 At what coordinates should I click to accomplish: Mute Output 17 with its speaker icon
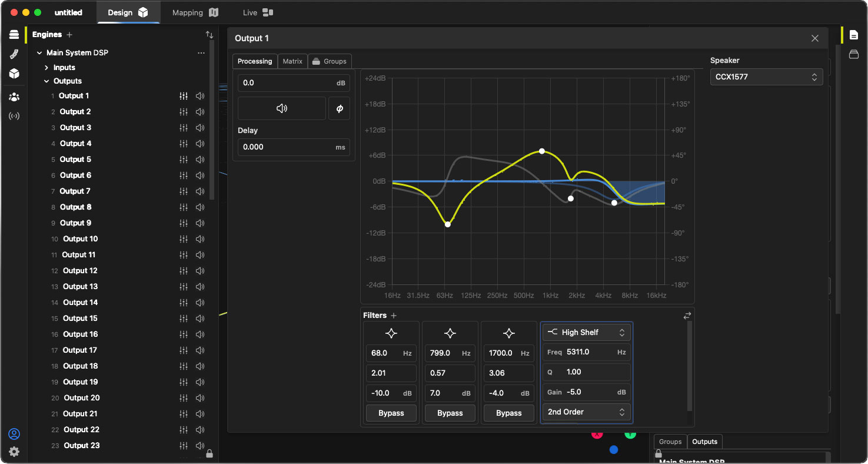click(x=200, y=350)
